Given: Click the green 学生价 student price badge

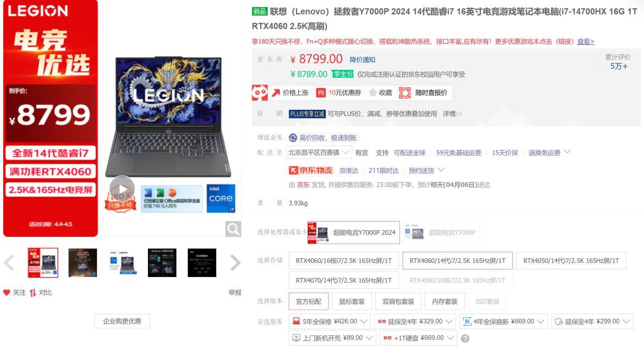Looking at the screenshot, I should 343,74.
